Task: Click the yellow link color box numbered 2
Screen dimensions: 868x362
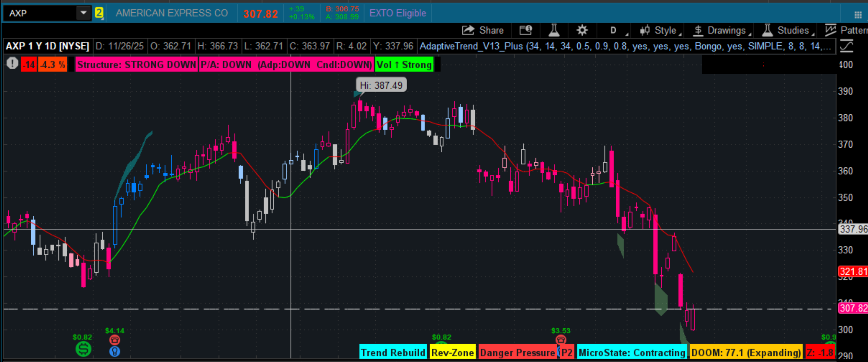Action: (x=99, y=13)
